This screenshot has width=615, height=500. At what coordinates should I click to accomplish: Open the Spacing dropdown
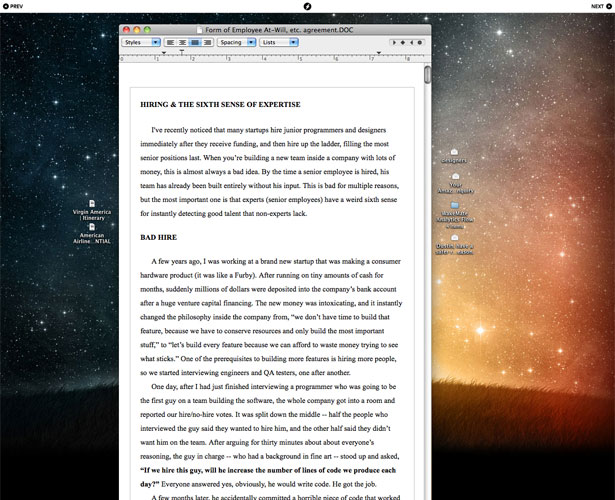coord(237,42)
